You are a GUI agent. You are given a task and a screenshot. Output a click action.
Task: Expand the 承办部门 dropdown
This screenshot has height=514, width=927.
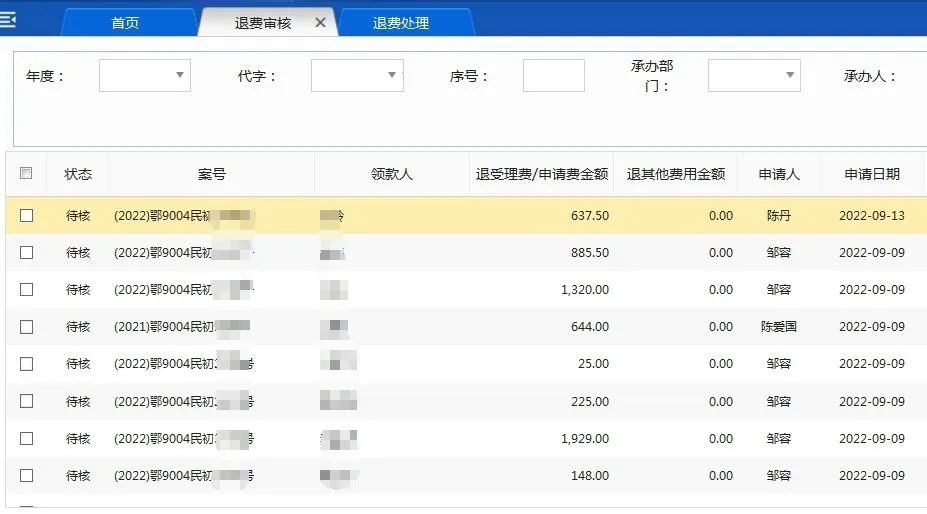pos(753,75)
